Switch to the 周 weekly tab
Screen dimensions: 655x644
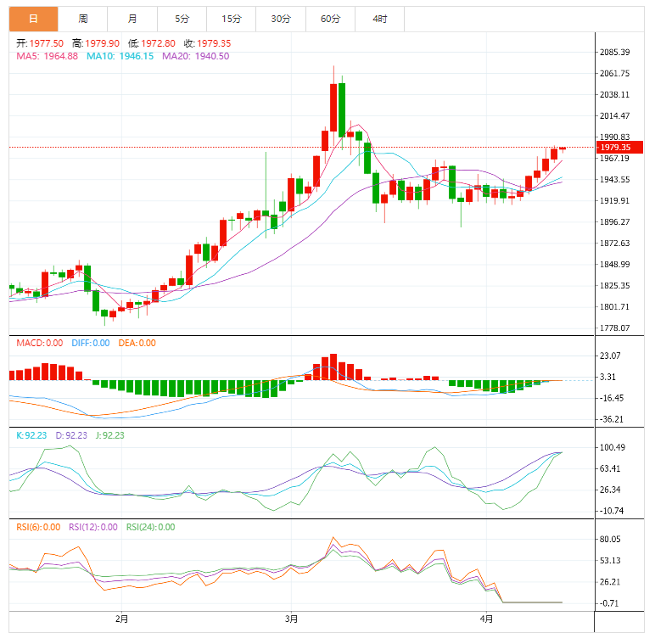tap(82, 19)
